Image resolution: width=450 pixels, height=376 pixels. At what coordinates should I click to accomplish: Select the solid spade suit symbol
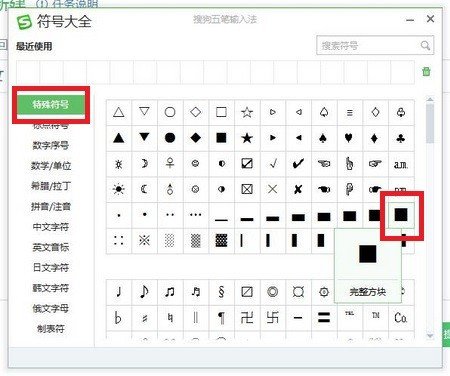[x=323, y=138]
